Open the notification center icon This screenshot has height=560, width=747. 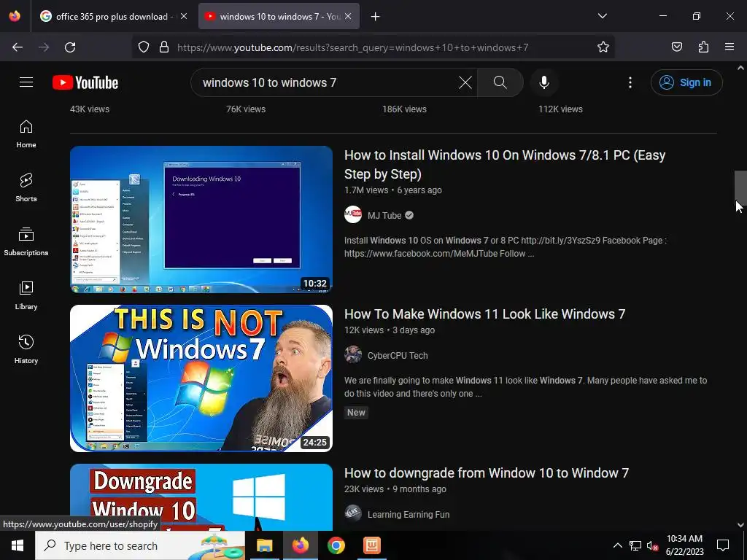pyautogui.click(x=723, y=545)
